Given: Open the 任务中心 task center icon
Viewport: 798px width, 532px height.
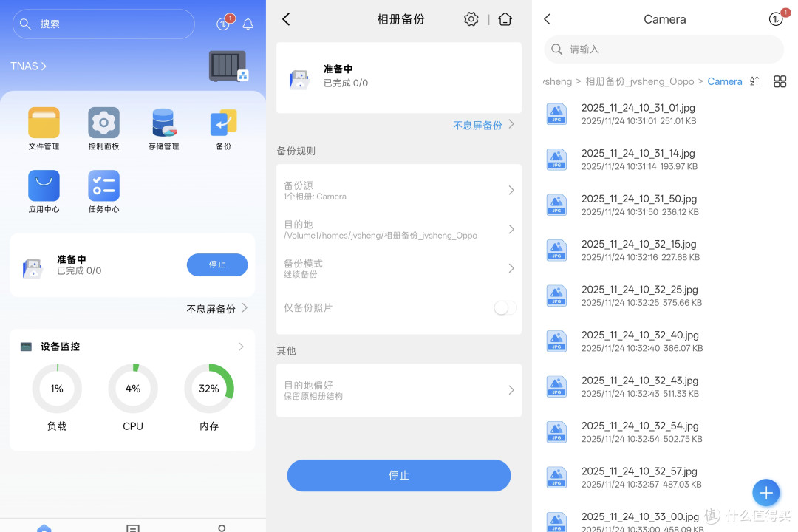Looking at the screenshot, I should pos(104,185).
